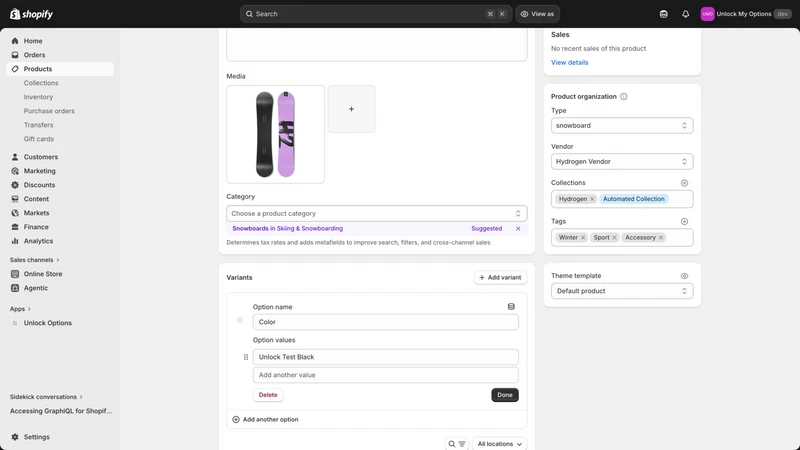This screenshot has height=450, width=800.
Task: Expand the All locations dropdown
Action: [499, 444]
